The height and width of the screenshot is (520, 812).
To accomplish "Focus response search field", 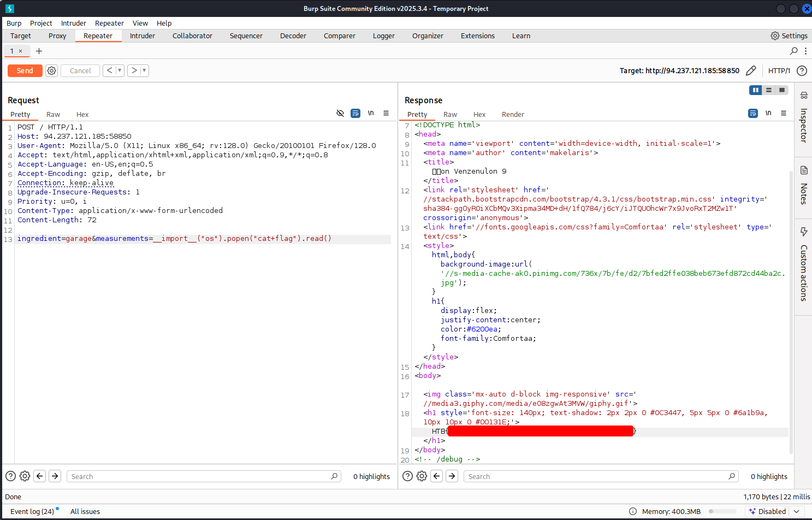I will pos(601,476).
